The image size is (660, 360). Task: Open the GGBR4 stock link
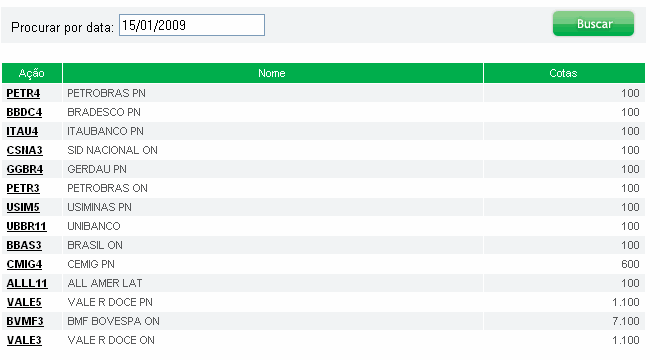pyautogui.click(x=25, y=169)
